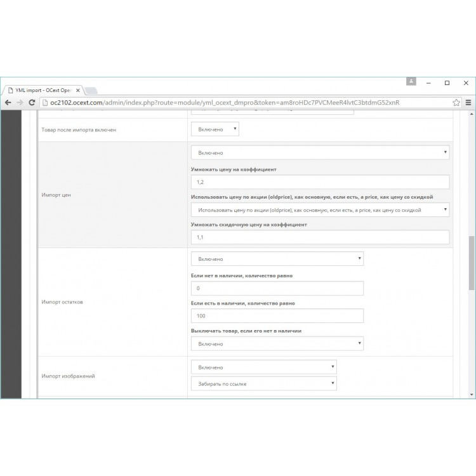Viewport: 476px width, 476px height.
Task: Click 'Умножать цену на коэффициент' field with 1,2
Action: (x=320, y=182)
